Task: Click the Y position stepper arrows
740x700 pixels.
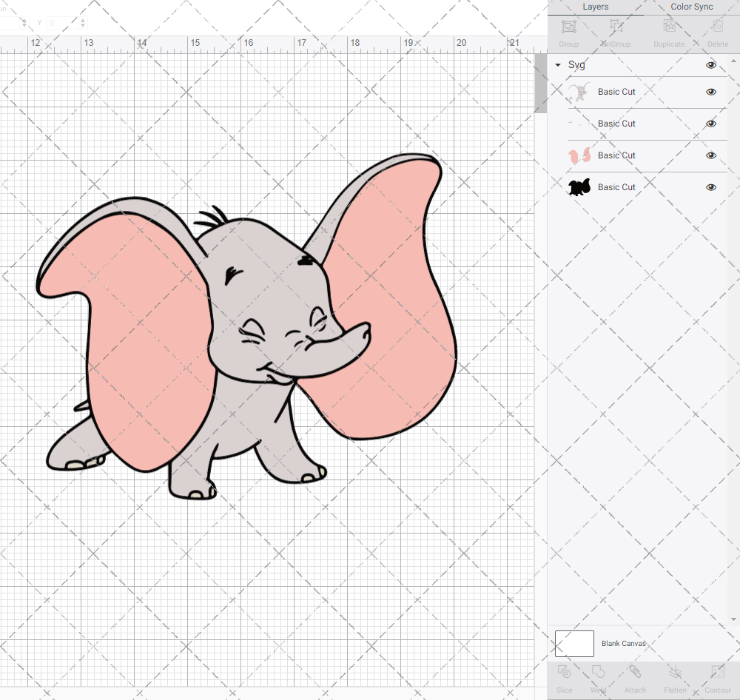Action: (83, 22)
